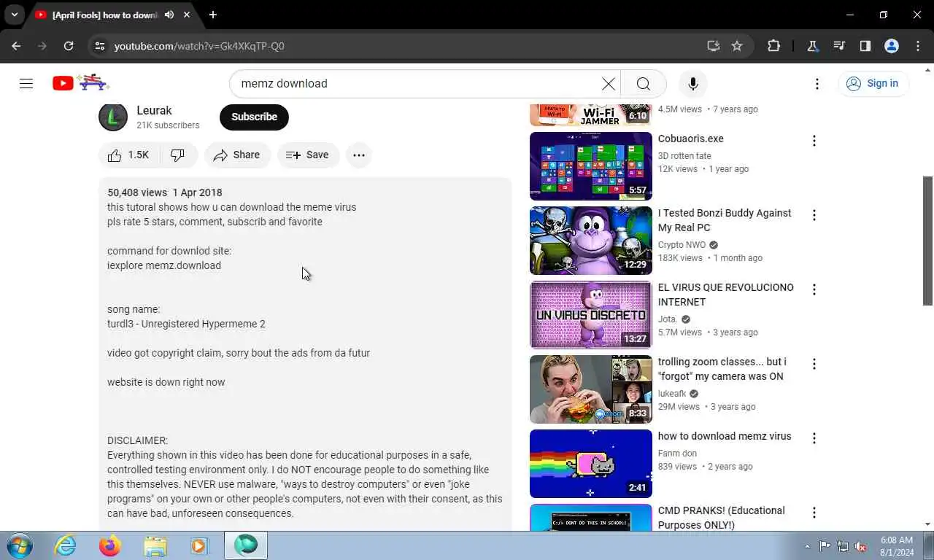Open options menu for EL VIRUS QUE REVOLUCIONO
934x560 pixels.
point(814,289)
